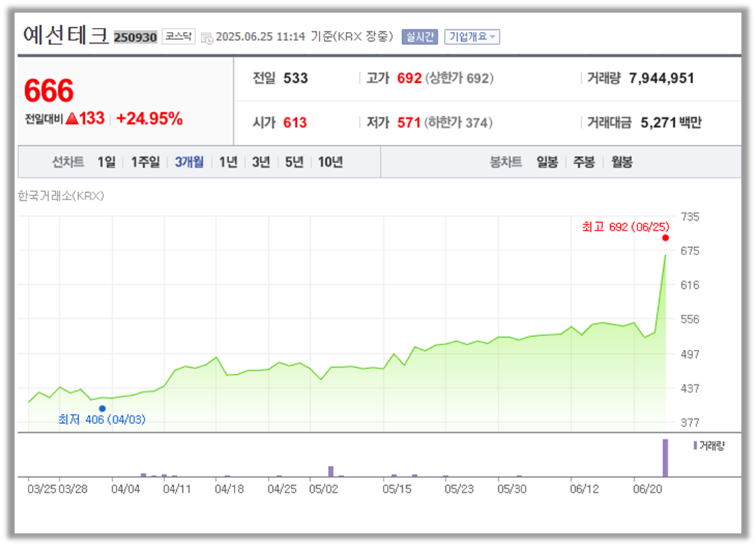Click the 05/15 date axis label
Image resolution: width=756 pixels, height=546 pixels.
click(x=397, y=489)
